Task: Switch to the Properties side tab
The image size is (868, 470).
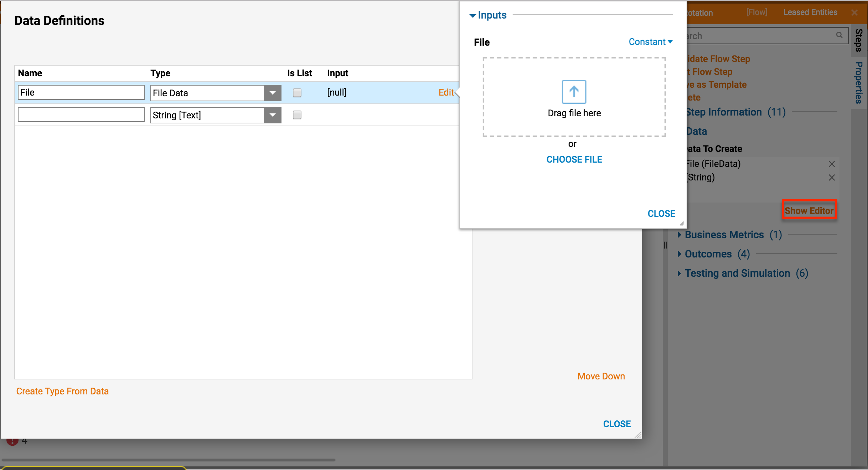Action: click(859, 83)
